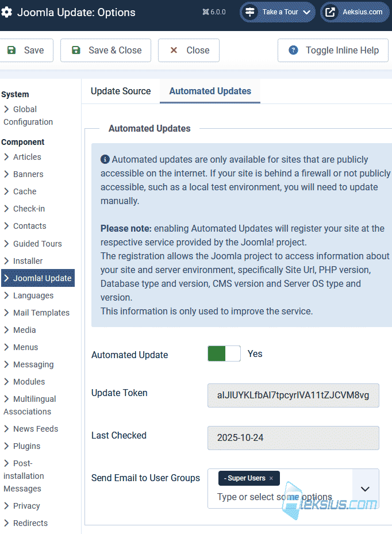Click info icon in the automated updates notice
The width and height of the screenshot is (392, 534).
point(105,159)
